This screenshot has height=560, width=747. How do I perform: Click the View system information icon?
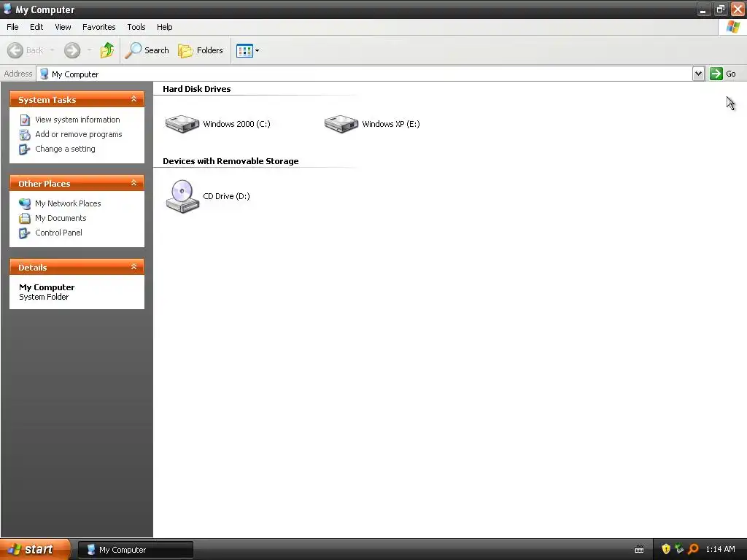(25, 120)
